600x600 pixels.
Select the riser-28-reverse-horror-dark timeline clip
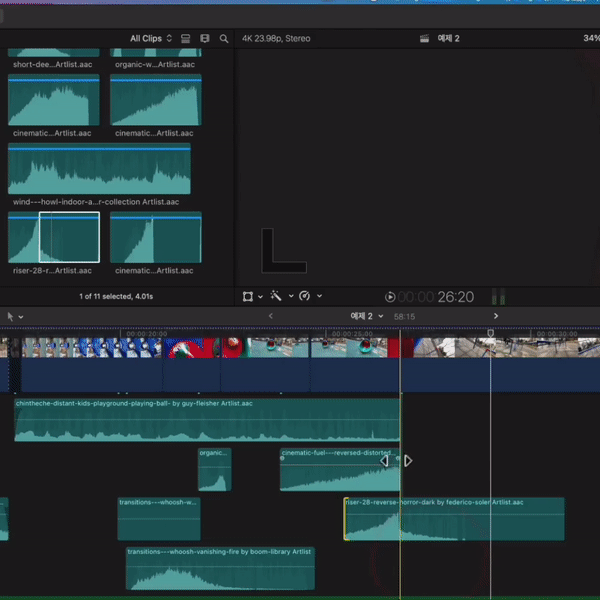[454, 519]
